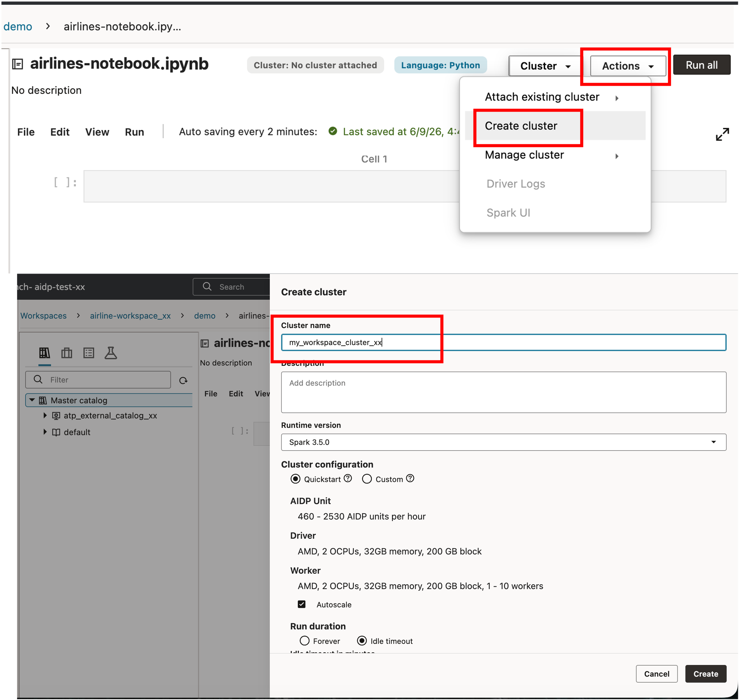The height and width of the screenshot is (700, 739).
Task: Select the Custom configuration radio button
Action: (x=367, y=479)
